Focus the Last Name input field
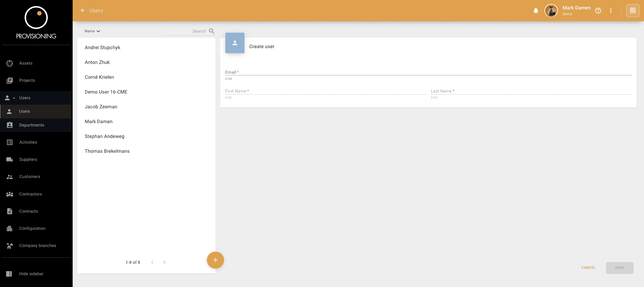The height and width of the screenshot is (287, 644). (x=531, y=91)
